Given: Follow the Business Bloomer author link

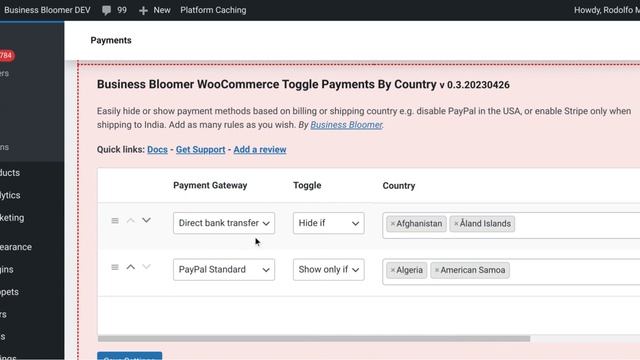Looking at the screenshot, I should click(x=346, y=125).
